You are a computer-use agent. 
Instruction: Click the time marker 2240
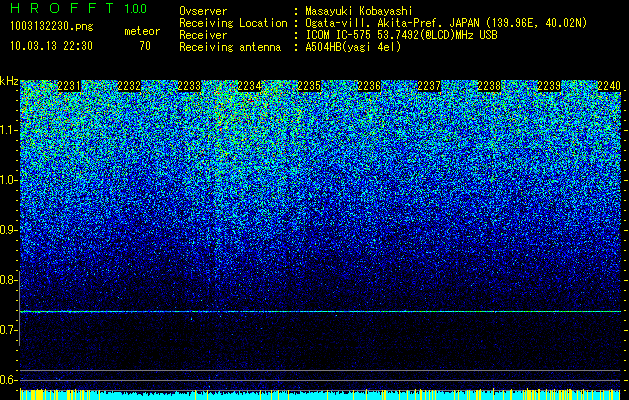coord(609,86)
